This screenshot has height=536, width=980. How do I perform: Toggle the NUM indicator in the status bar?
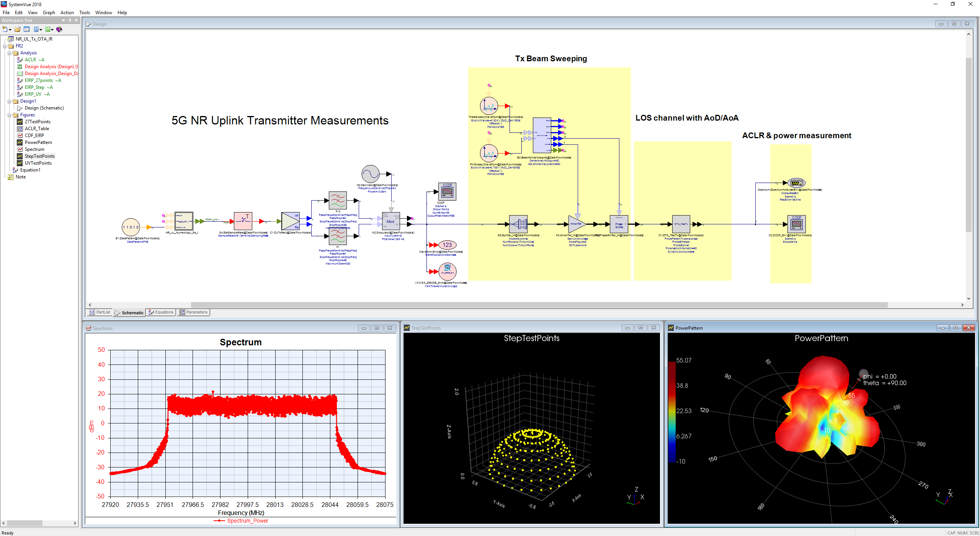(x=962, y=533)
